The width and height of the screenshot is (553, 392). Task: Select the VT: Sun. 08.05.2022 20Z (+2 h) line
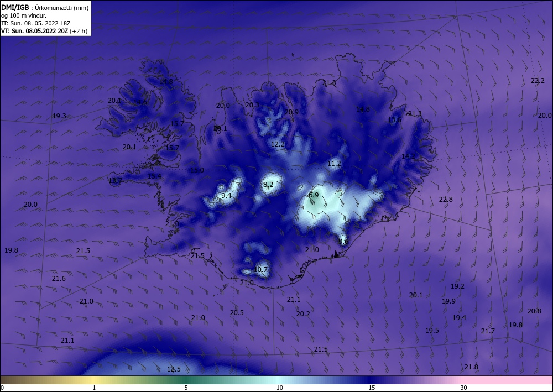[x=44, y=31]
